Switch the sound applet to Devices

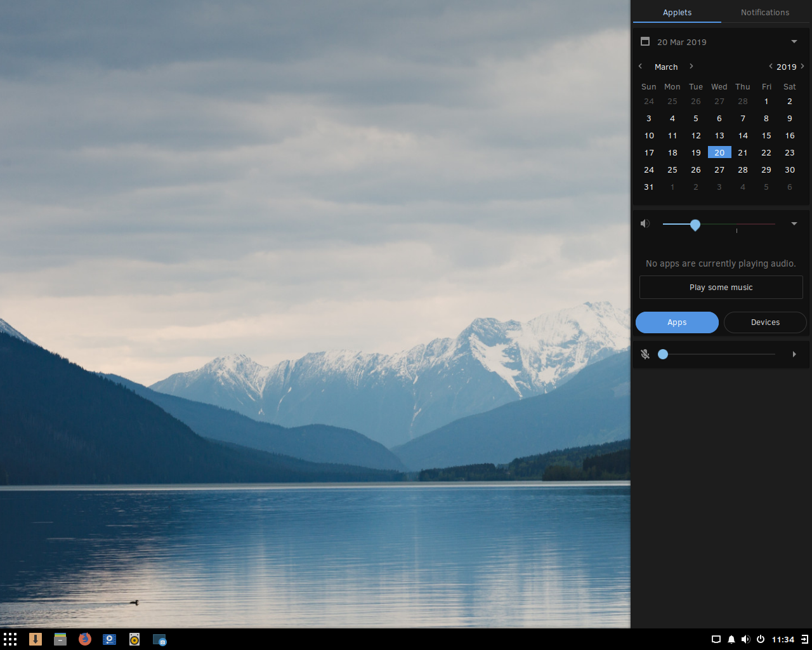(765, 322)
